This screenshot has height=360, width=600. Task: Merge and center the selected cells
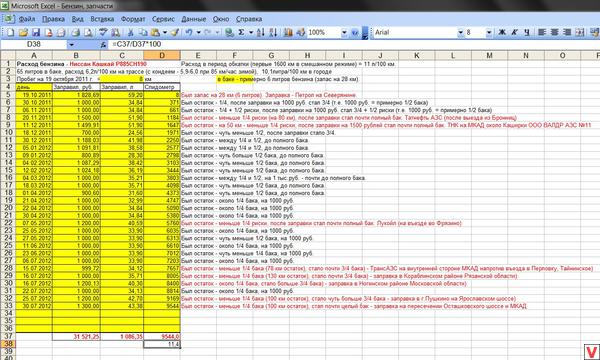tap(580, 33)
